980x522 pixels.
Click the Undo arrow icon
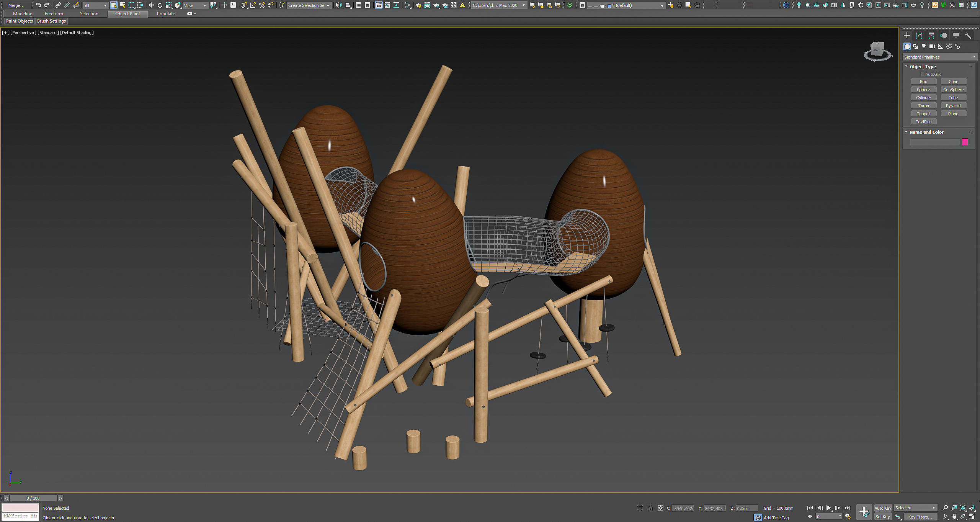click(x=38, y=5)
